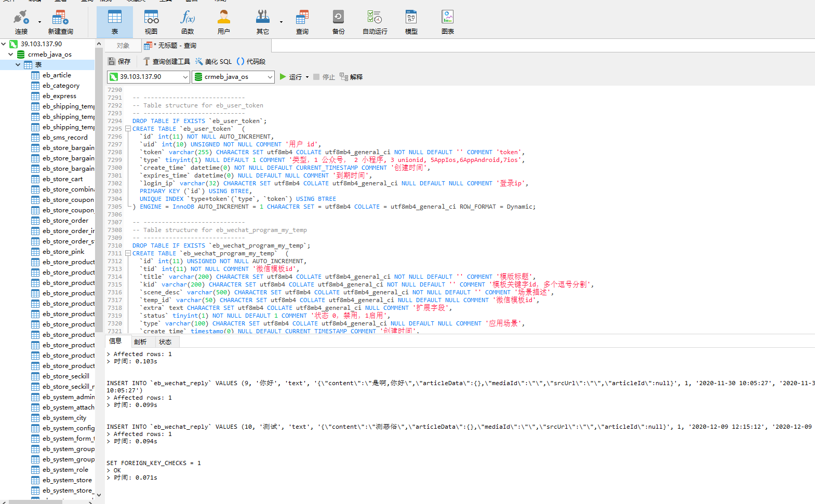Select the eb_system_store table

tap(67, 480)
